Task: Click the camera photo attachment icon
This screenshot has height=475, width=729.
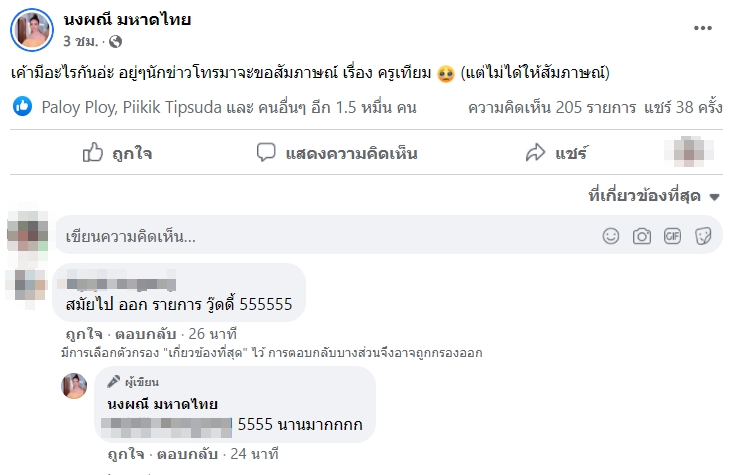Action: coord(642,236)
